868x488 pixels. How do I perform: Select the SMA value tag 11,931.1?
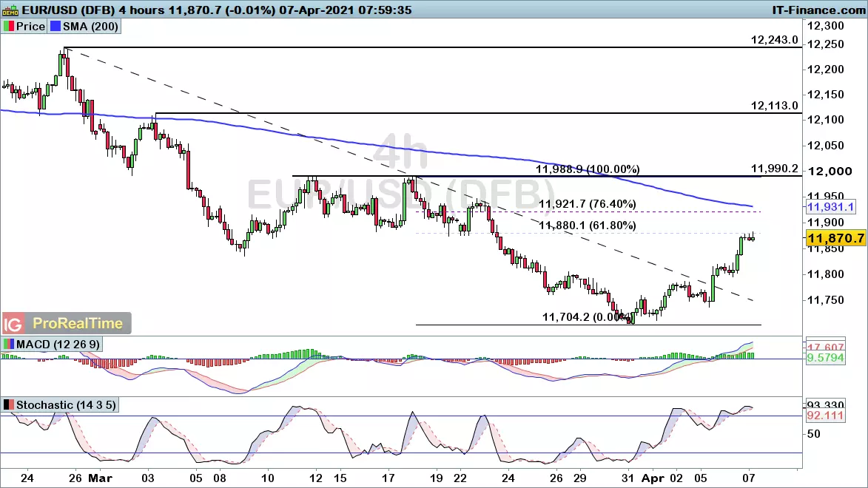coord(830,208)
